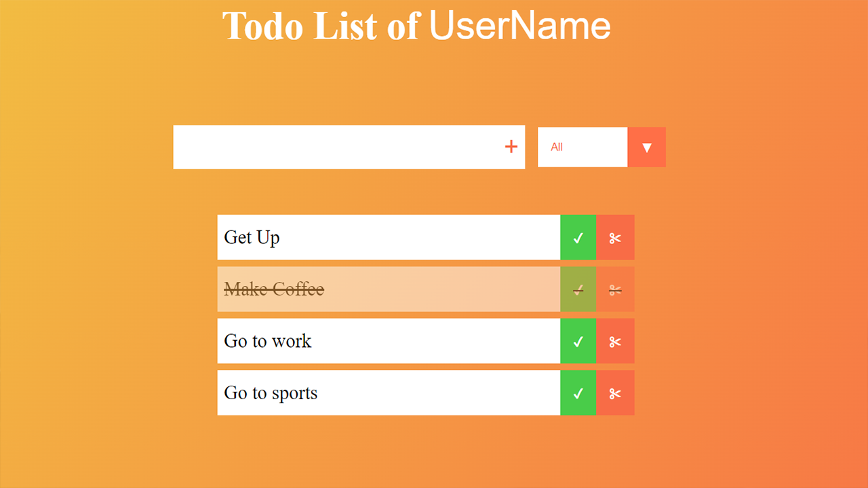The image size is (868, 488).
Task: Select the "Get Up" todo text
Action: click(252, 237)
